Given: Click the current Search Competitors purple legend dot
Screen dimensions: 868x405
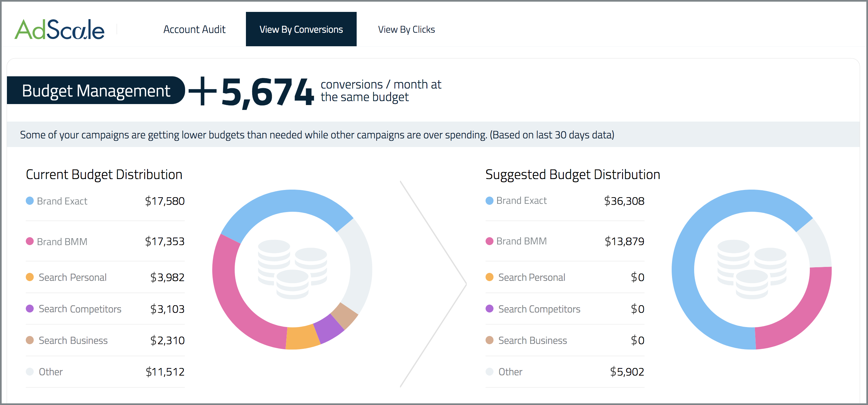Looking at the screenshot, I should pos(30,309).
